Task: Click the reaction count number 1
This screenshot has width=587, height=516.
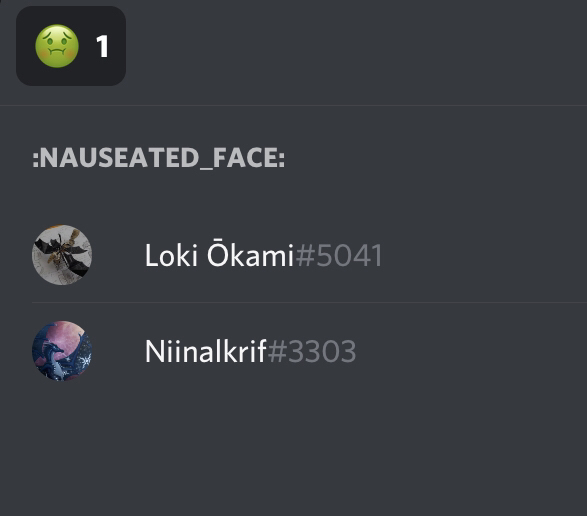Action: point(102,46)
